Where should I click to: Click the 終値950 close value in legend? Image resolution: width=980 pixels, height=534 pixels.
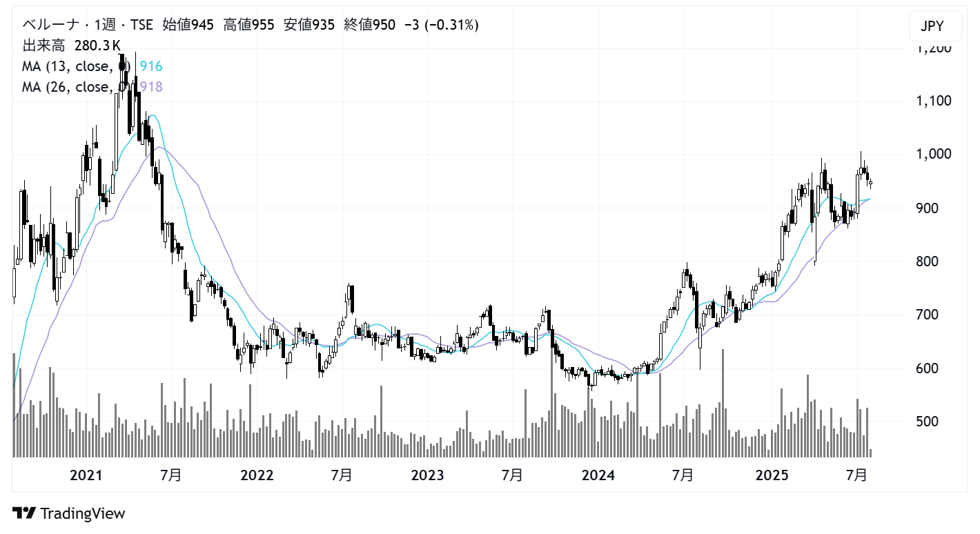tap(369, 26)
